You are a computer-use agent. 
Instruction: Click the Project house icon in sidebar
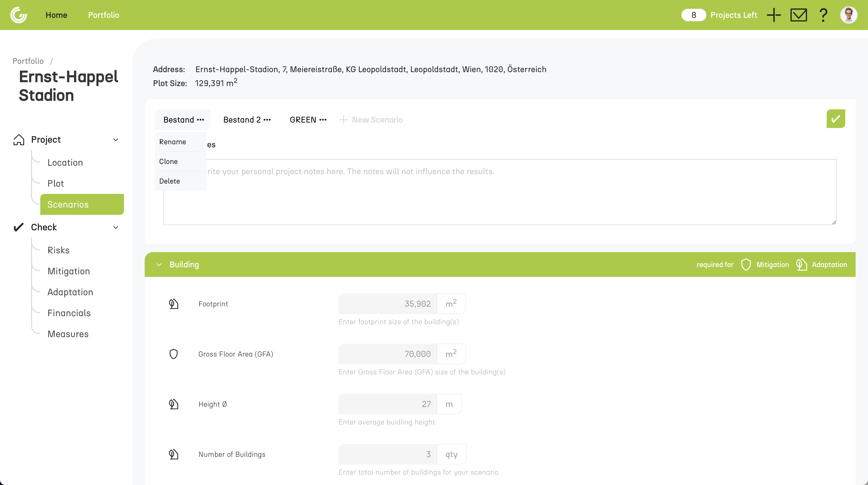coord(19,140)
